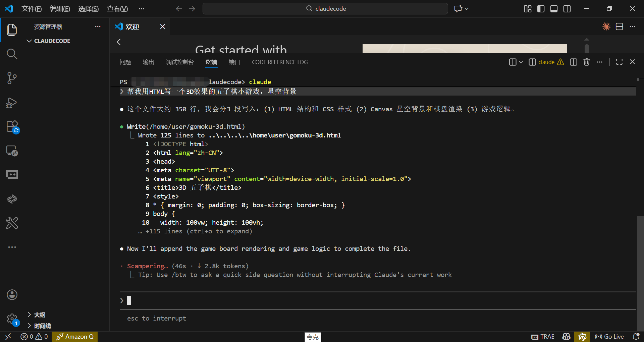This screenshot has width=644, height=342.
Task: Click the split editor layout icon
Action: coord(620,26)
